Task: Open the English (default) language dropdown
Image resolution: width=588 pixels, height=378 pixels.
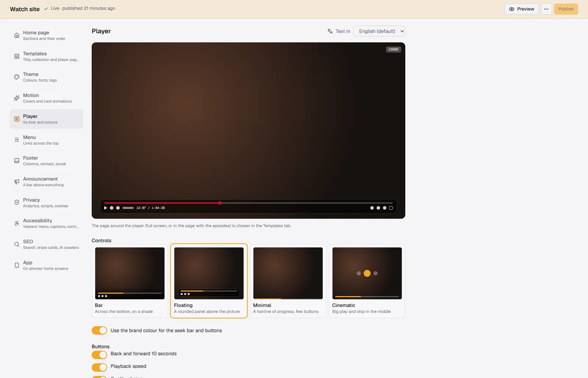Action: (x=379, y=31)
